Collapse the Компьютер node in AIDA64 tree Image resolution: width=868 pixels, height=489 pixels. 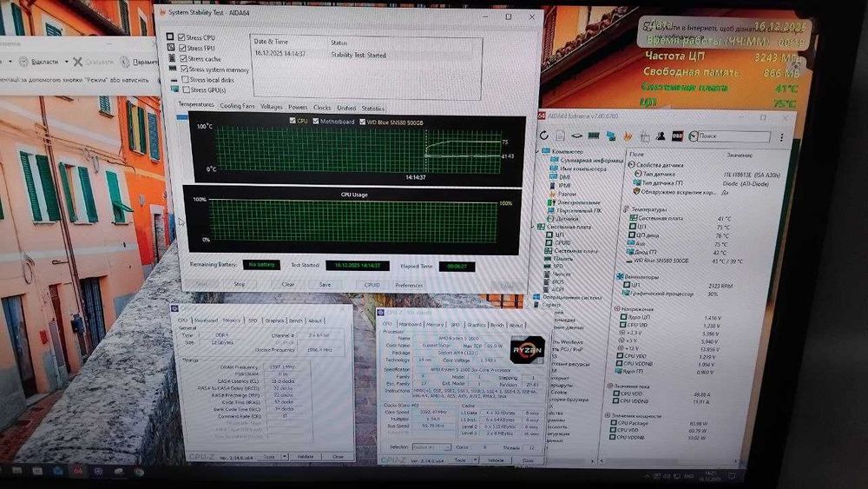[x=537, y=151]
